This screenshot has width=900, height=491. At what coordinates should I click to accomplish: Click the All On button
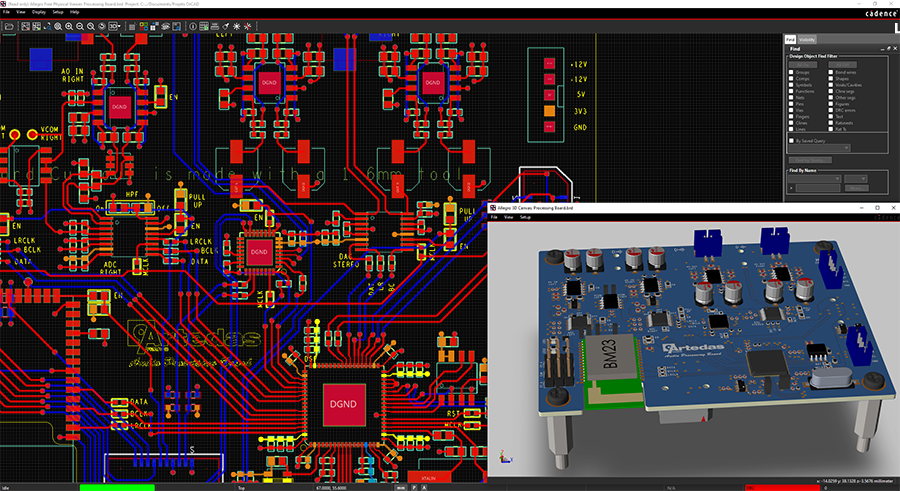click(x=803, y=64)
